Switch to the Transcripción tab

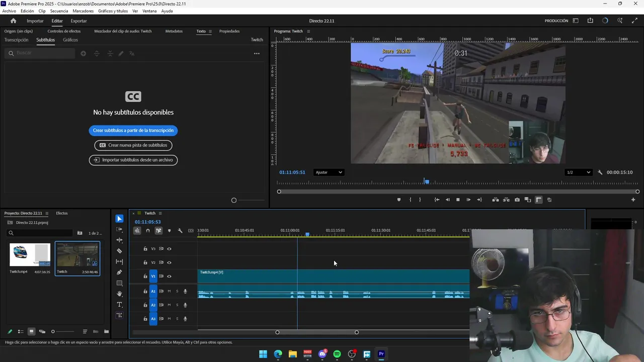coord(16,40)
